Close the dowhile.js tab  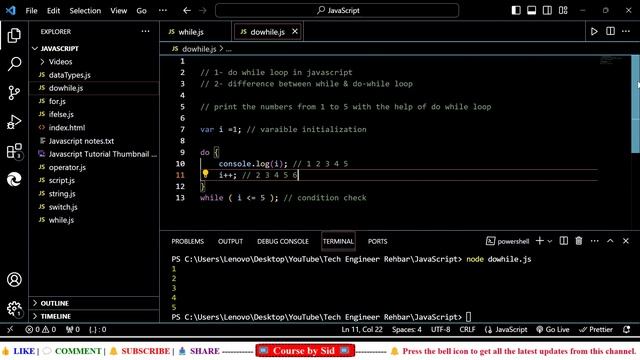(x=295, y=31)
